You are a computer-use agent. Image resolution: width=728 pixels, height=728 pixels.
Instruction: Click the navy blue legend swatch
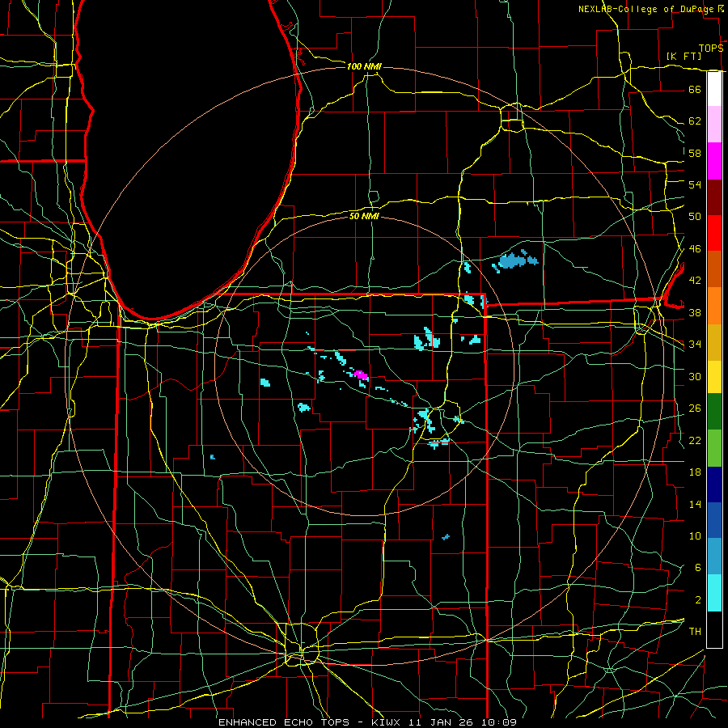click(x=714, y=485)
